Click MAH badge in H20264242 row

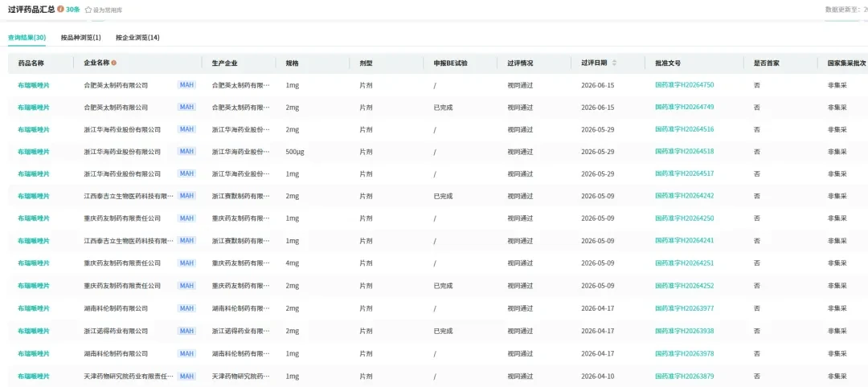point(186,196)
